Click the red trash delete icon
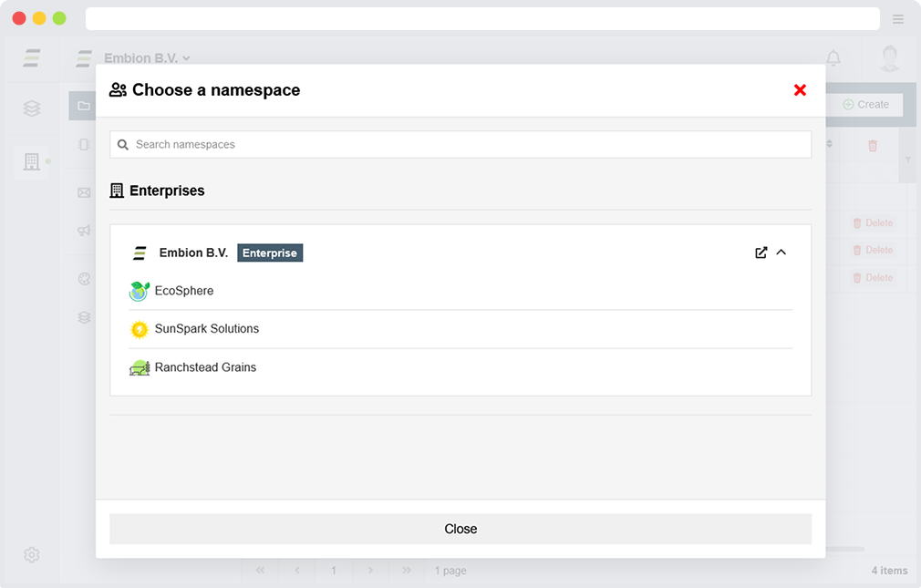921x588 pixels. (x=873, y=145)
